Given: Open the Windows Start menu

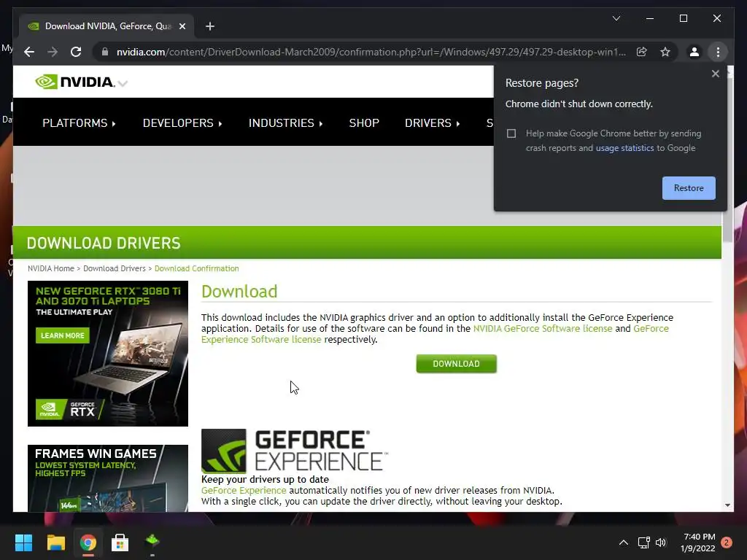Looking at the screenshot, I should tap(23, 542).
